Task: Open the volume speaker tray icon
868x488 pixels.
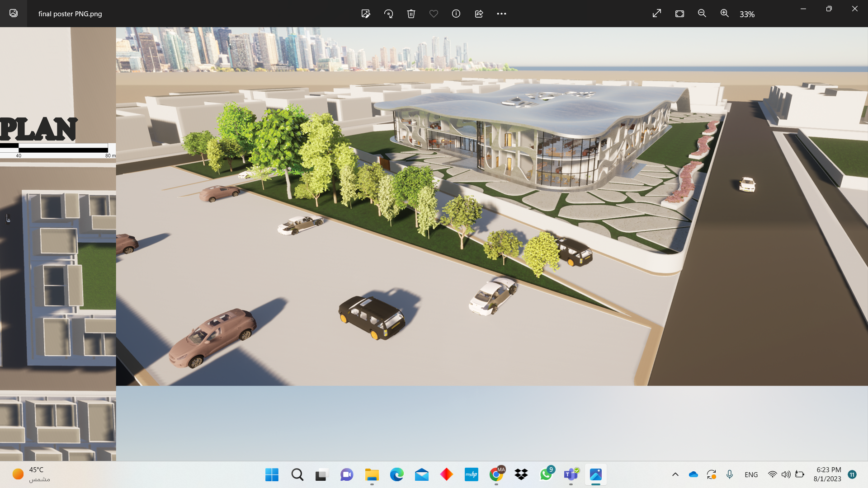Action: coord(786,474)
